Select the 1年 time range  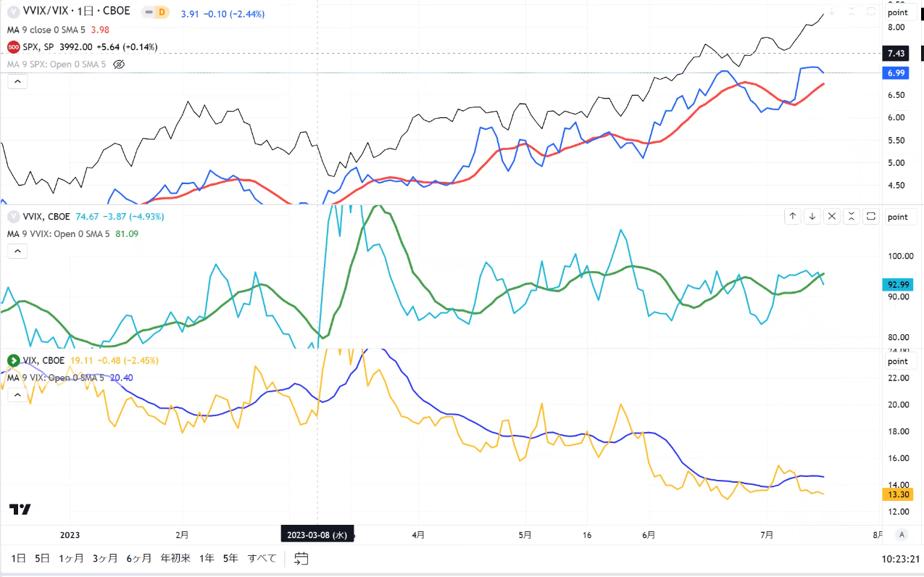pos(207,558)
